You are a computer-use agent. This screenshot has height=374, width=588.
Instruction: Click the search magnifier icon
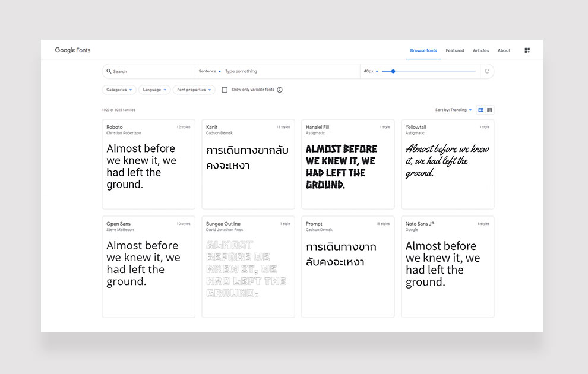109,71
